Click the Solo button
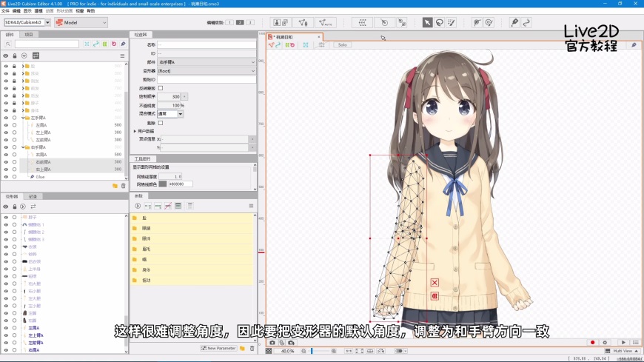 point(343,45)
